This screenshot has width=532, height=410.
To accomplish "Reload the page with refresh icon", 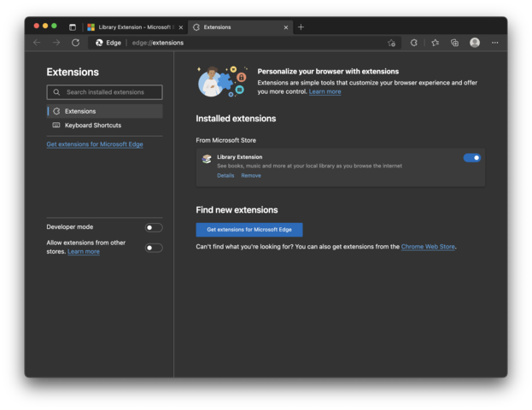I will (75, 43).
